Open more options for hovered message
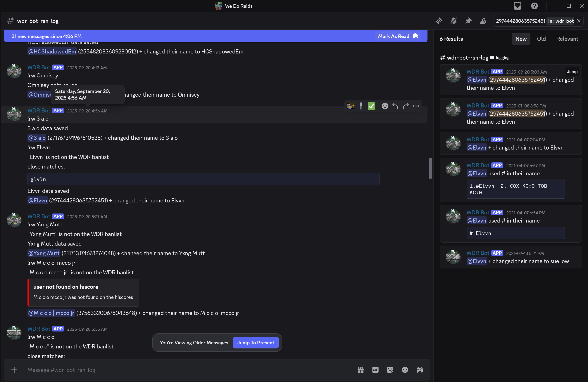The image size is (588, 382). point(416,106)
